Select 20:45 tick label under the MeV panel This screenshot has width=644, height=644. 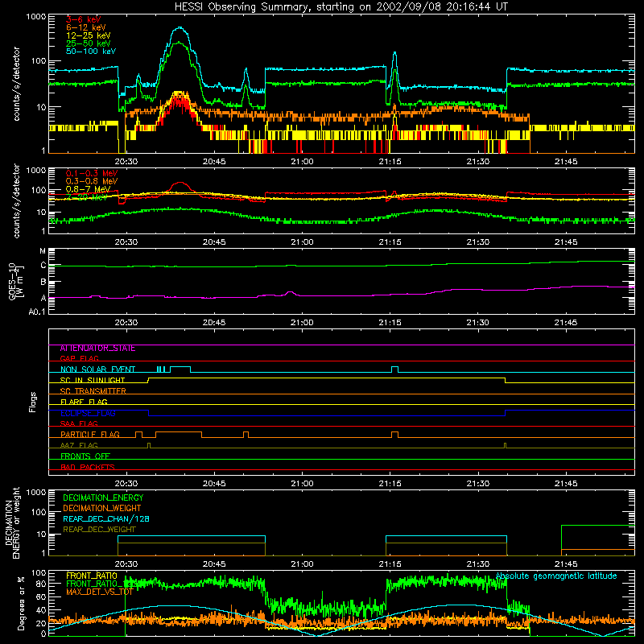coord(214,242)
